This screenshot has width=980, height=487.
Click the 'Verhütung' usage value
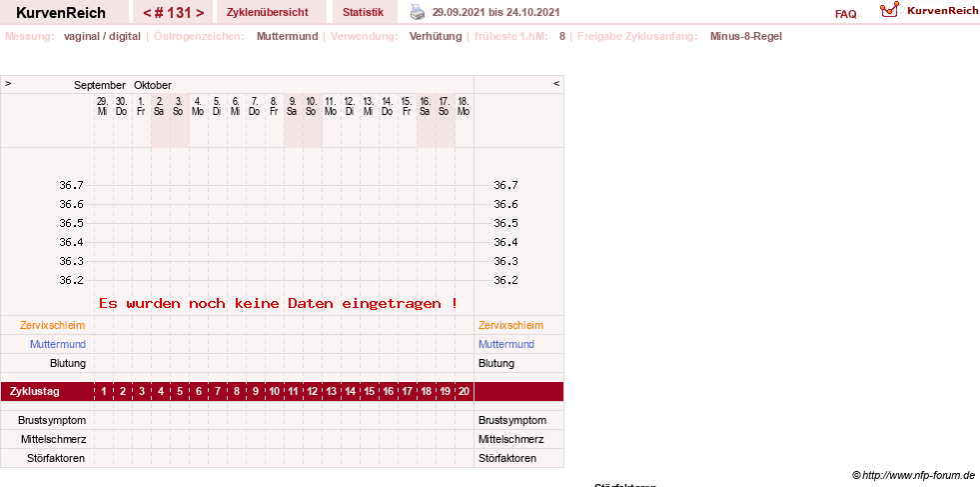tap(435, 36)
